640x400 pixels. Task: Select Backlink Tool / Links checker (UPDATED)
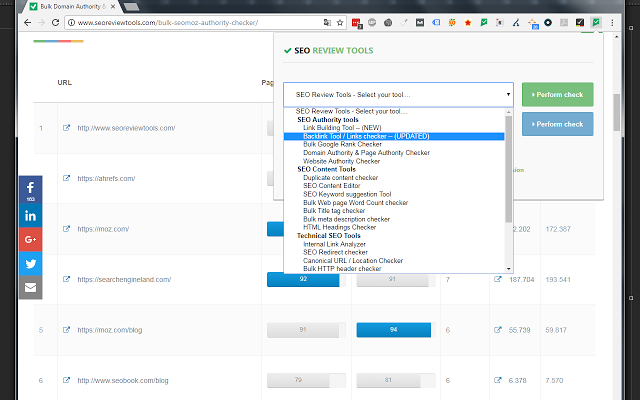pyautogui.click(x=394, y=136)
